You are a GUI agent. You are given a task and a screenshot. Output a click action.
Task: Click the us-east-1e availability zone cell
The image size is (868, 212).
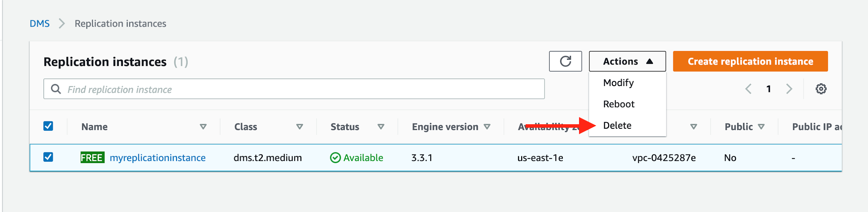[540, 158]
